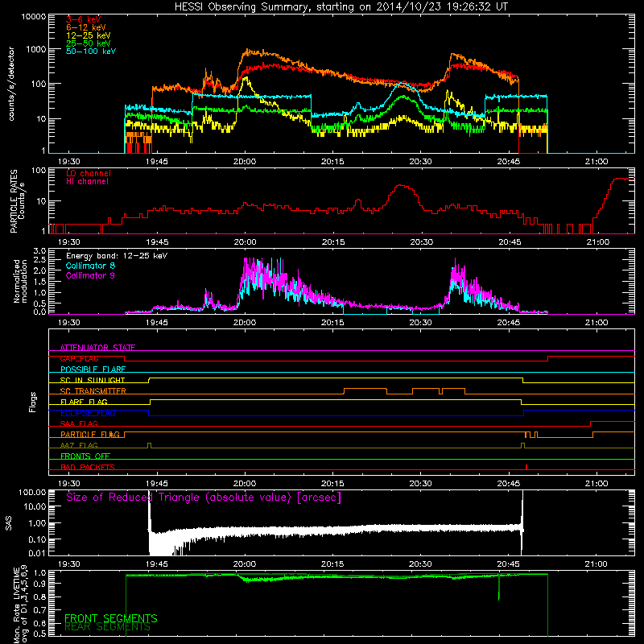Image resolution: width=644 pixels, height=644 pixels.
Task: Click the 2.5 modulation axis tick
Action: (39, 260)
